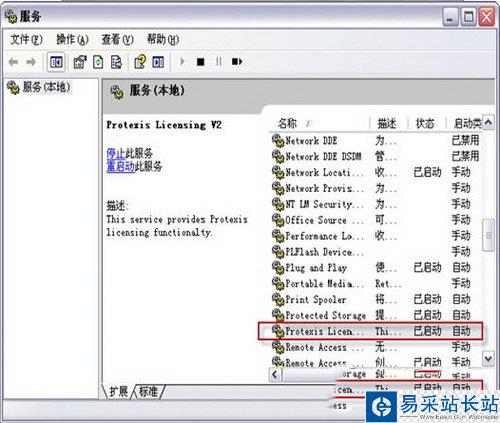Screen dimensions: 500x423
Task: Click the Forward arrow toolbar icon
Action: (31, 62)
